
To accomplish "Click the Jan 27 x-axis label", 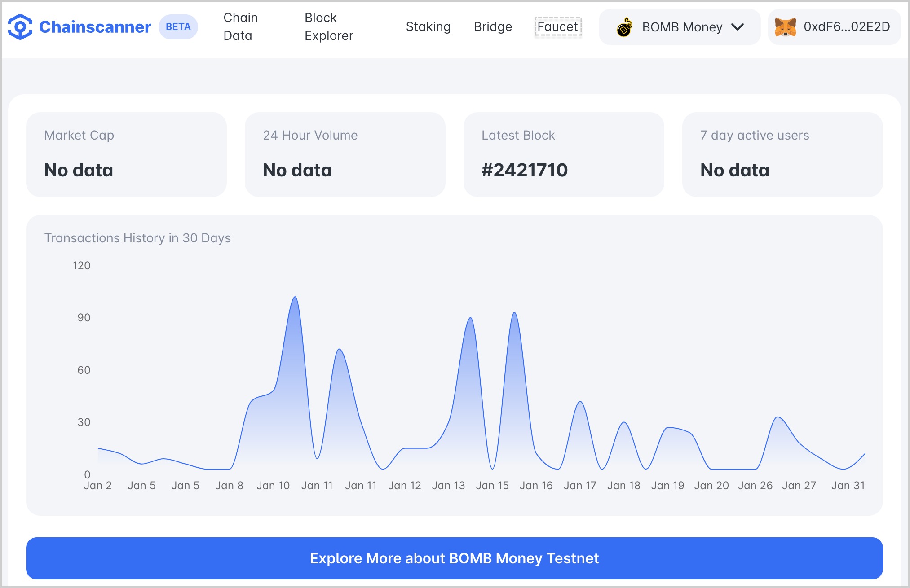I will (799, 486).
